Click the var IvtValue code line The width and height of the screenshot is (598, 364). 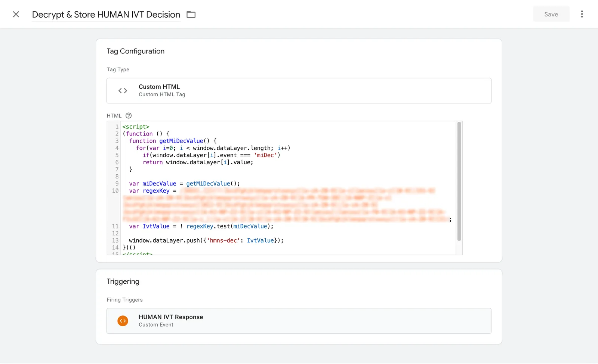tap(201, 227)
